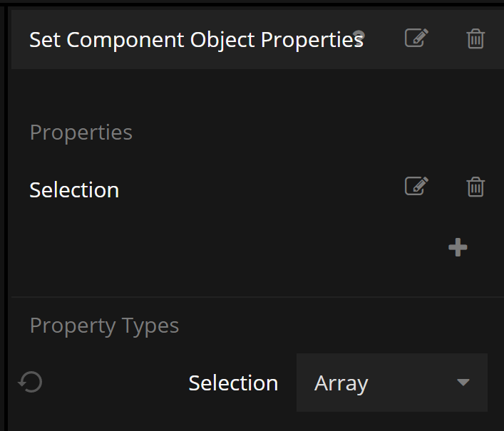504x431 pixels.
Task: Click the Properties section heading
Action: tap(81, 133)
